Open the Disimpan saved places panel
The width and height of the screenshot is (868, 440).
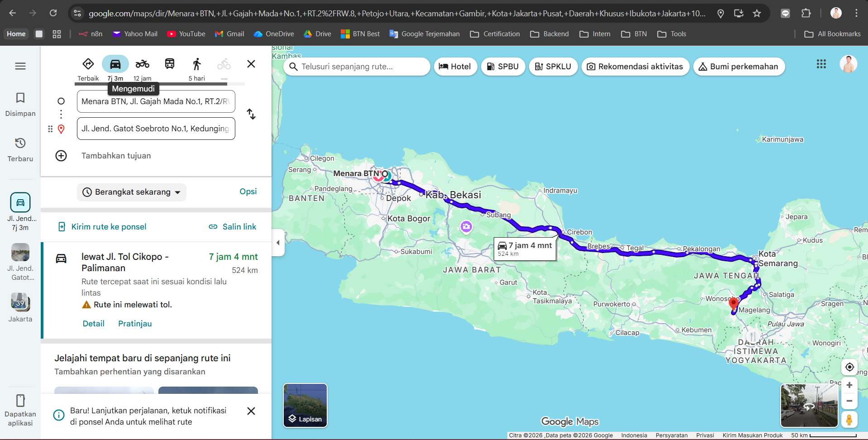click(20, 104)
